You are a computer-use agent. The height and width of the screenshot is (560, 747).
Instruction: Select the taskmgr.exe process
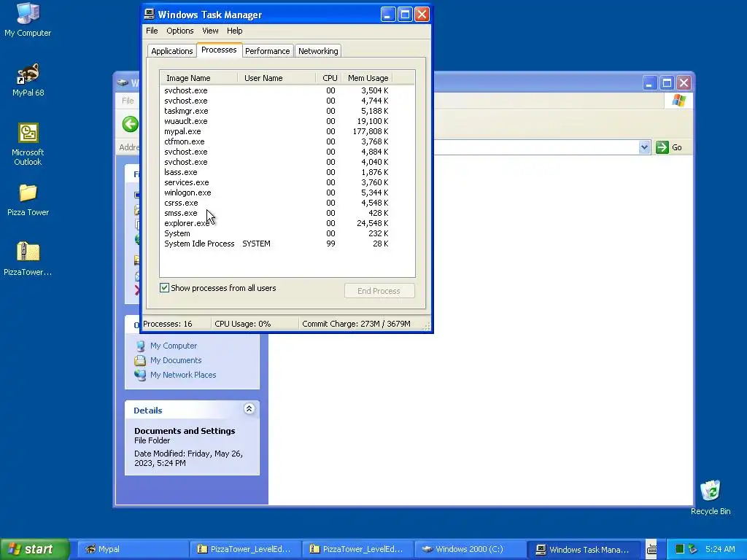276,111
